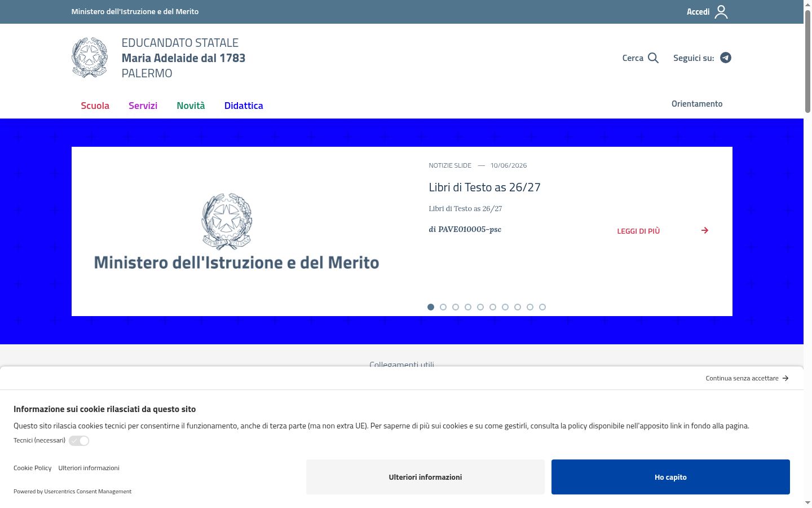Click the red arrow next to Leggi di più
This screenshot has width=812, height=508.
pos(705,230)
